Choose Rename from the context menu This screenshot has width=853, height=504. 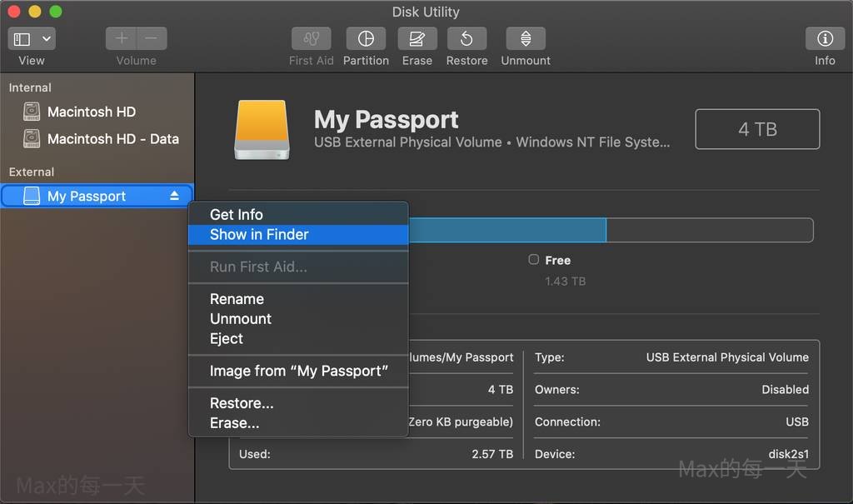coord(237,299)
